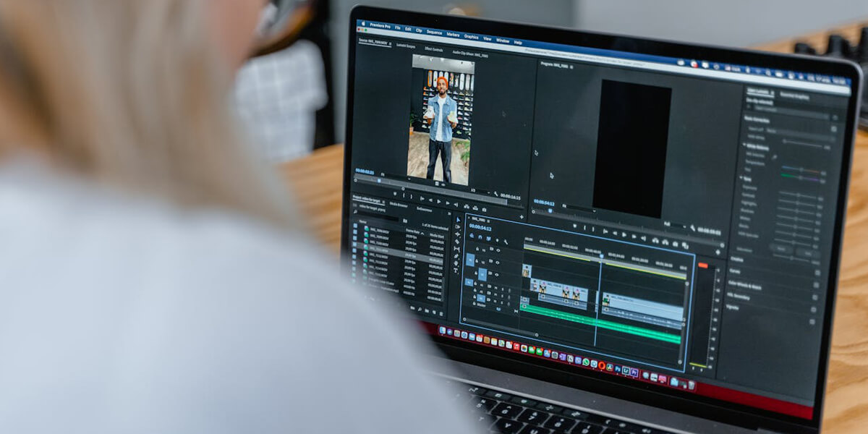Image resolution: width=868 pixels, height=434 pixels.
Task: Open the Sequence menu in the menu bar
Action: [434, 32]
